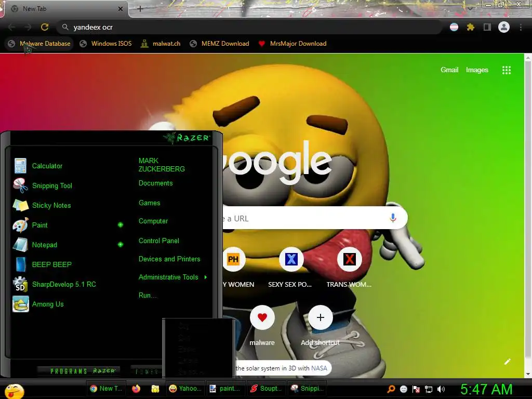This screenshot has height=399, width=532.
Task: Switch to the Yahoo... taskbar window
Action: tap(185, 389)
